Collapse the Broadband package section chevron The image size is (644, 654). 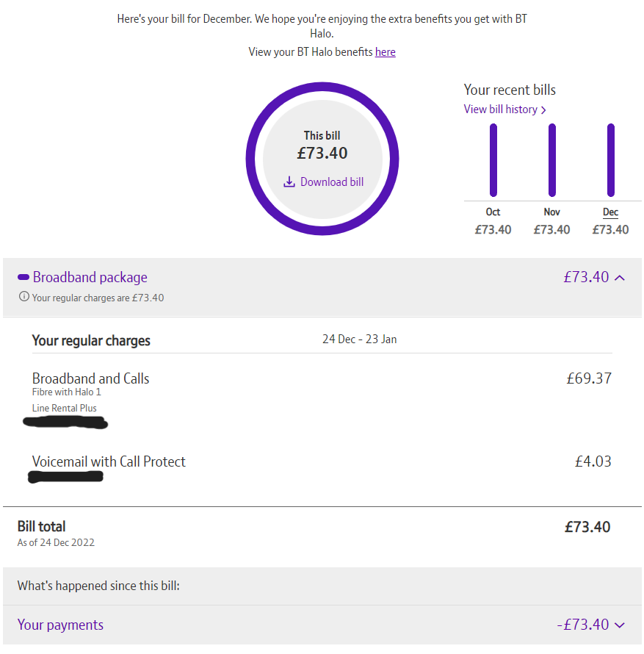pyautogui.click(x=619, y=278)
